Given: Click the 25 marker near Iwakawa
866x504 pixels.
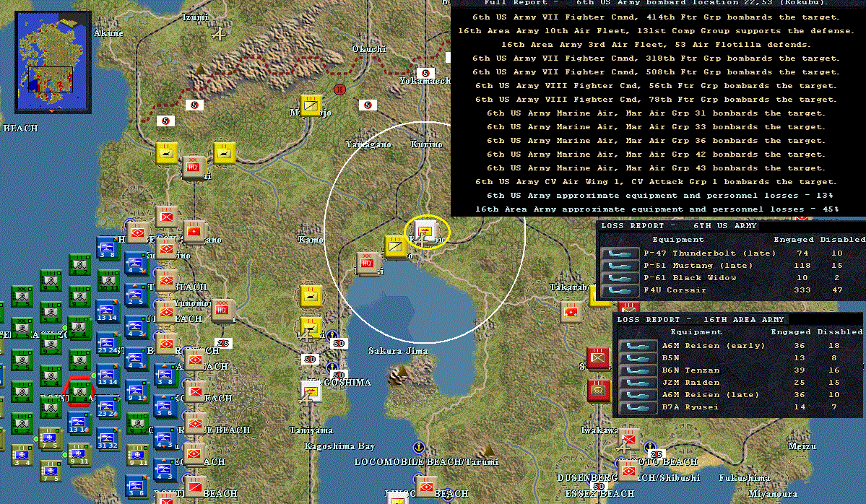Looking at the screenshot, I should (656, 453).
